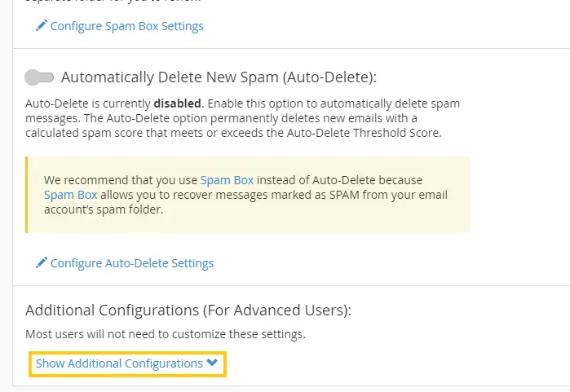The height and width of the screenshot is (392, 570).
Task: Open Configure Auto-Delete Settings link
Action: (132, 263)
